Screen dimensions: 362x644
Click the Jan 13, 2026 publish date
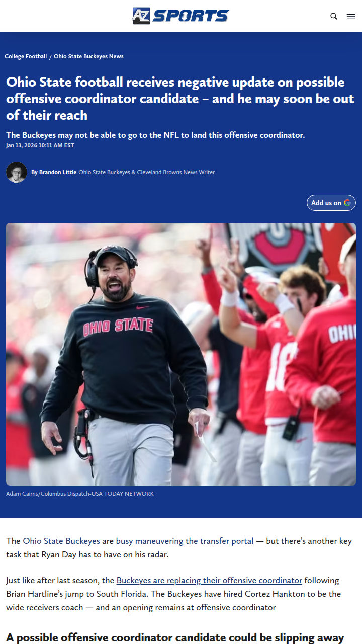(40, 145)
